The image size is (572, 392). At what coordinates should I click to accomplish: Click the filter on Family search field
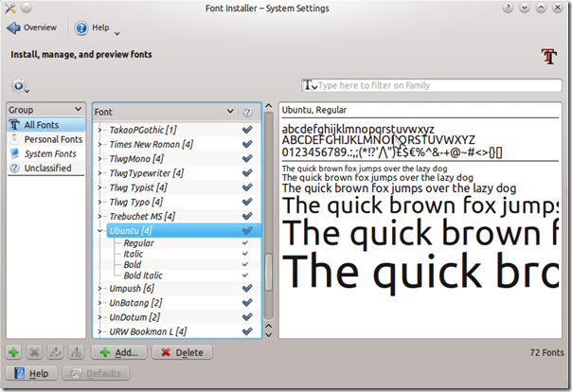(426, 85)
